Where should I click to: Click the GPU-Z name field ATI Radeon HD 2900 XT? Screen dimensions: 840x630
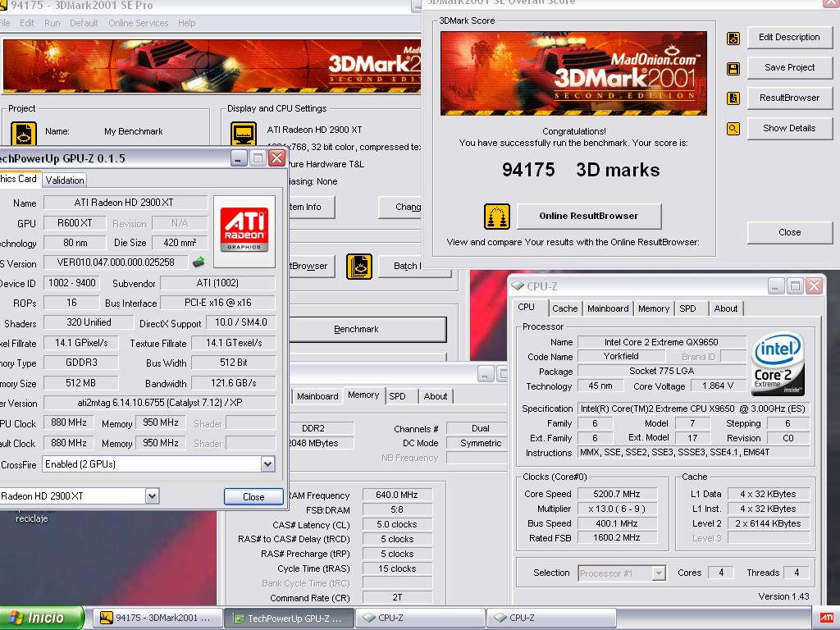click(126, 203)
